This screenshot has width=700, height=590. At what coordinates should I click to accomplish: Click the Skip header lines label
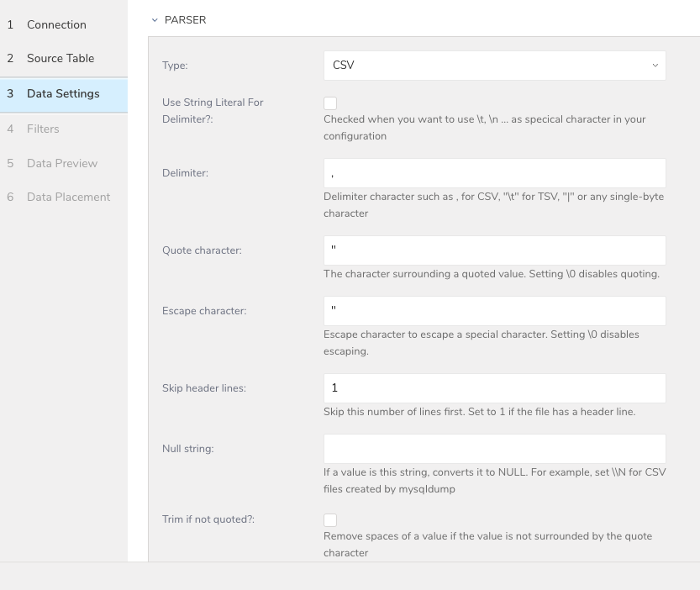[x=203, y=388]
